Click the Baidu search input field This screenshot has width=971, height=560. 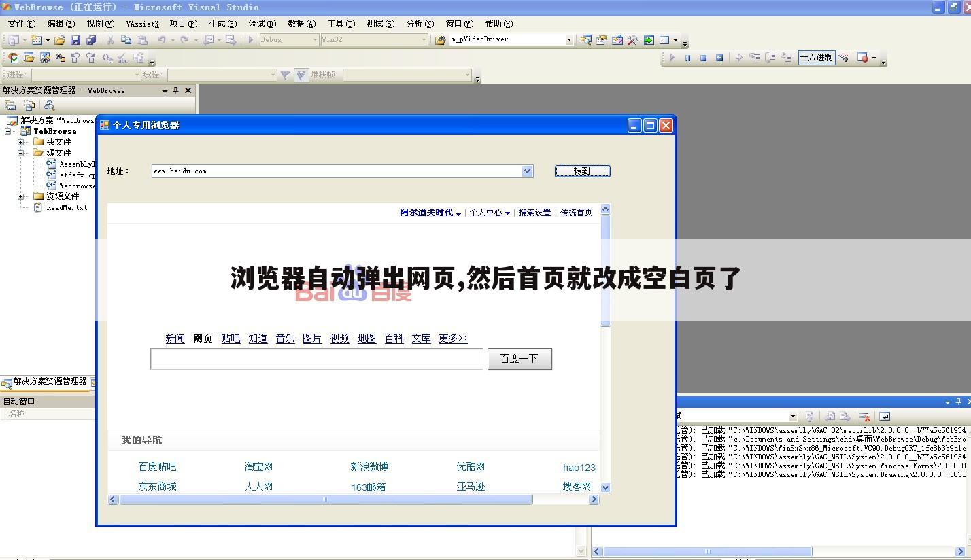[x=317, y=359]
